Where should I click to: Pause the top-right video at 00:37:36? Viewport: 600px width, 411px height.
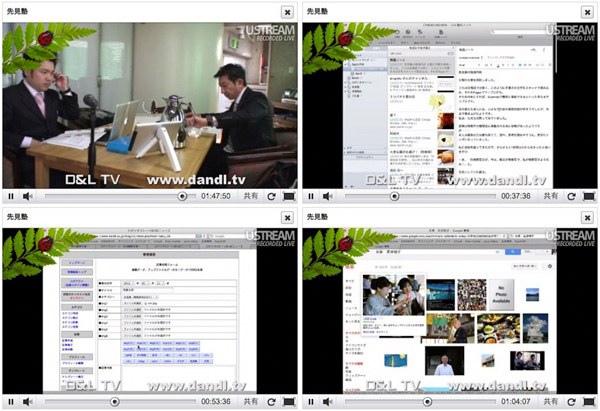pyautogui.click(x=311, y=196)
